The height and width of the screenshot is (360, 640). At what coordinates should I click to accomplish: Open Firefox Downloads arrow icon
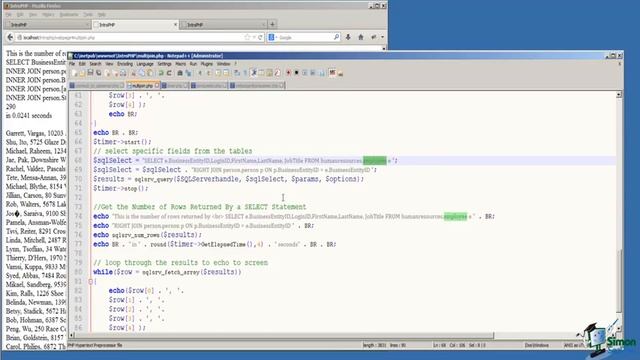pos(348,37)
